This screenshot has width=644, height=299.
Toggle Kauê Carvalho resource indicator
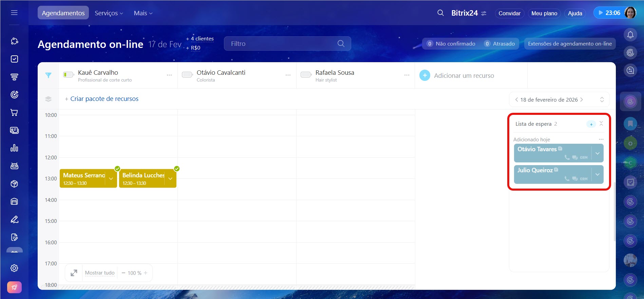point(69,75)
